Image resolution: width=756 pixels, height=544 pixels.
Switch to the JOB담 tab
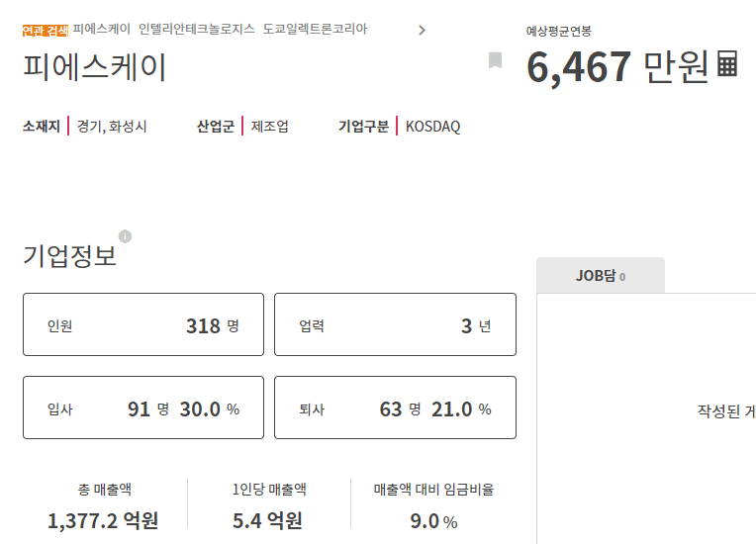click(601, 276)
